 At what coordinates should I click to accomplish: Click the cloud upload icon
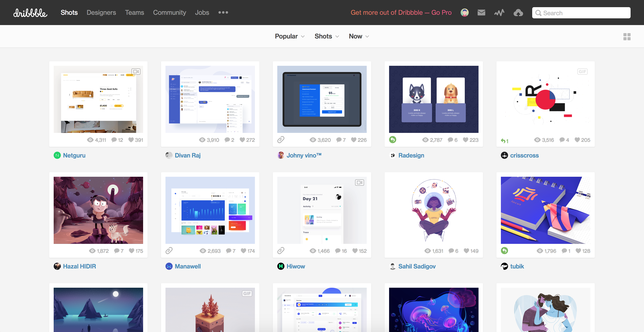point(518,13)
